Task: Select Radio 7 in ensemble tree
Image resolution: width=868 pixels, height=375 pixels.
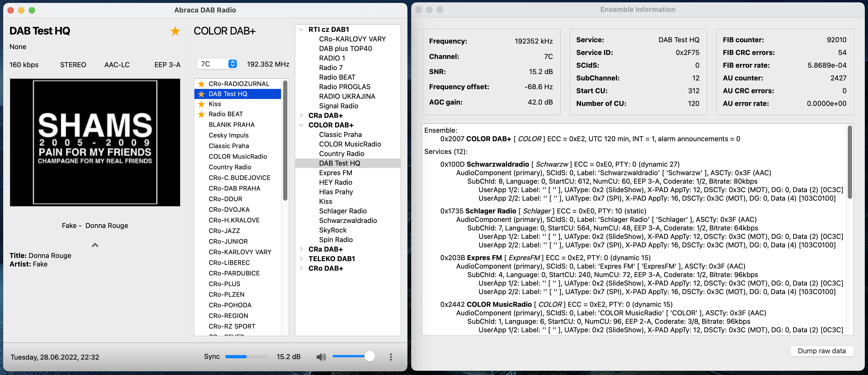Action: pyautogui.click(x=331, y=67)
